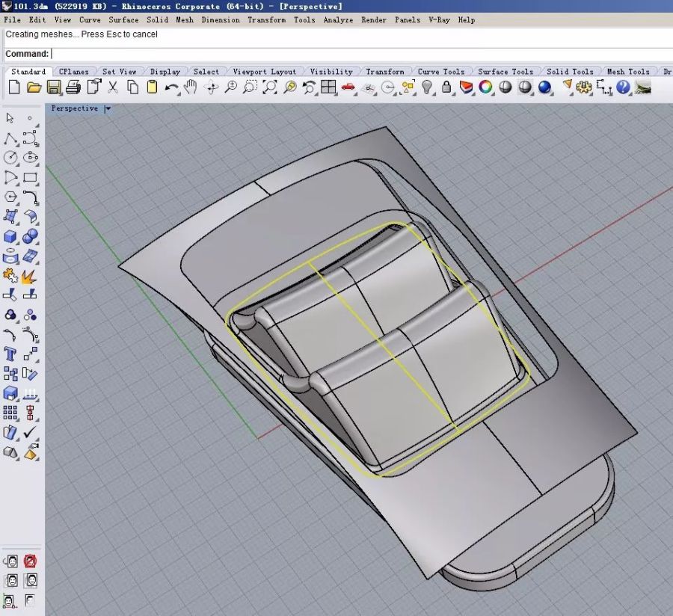Toggle the padlock lock-objects icon
The width and height of the screenshot is (673, 616).
click(446, 87)
